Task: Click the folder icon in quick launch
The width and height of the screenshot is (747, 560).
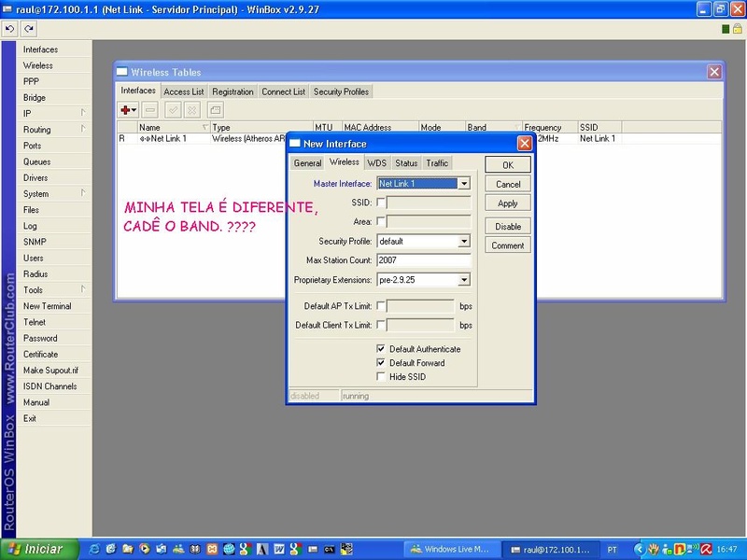Action: pyautogui.click(x=127, y=549)
